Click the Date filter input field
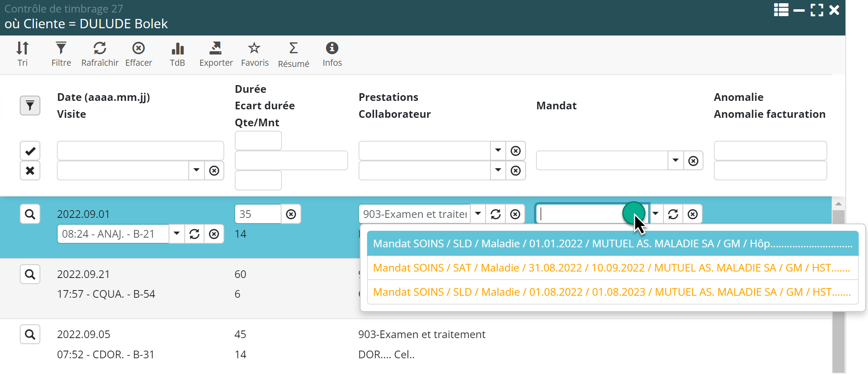Image resolution: width=868 pixels, height=374 pixels. point(140,151)
